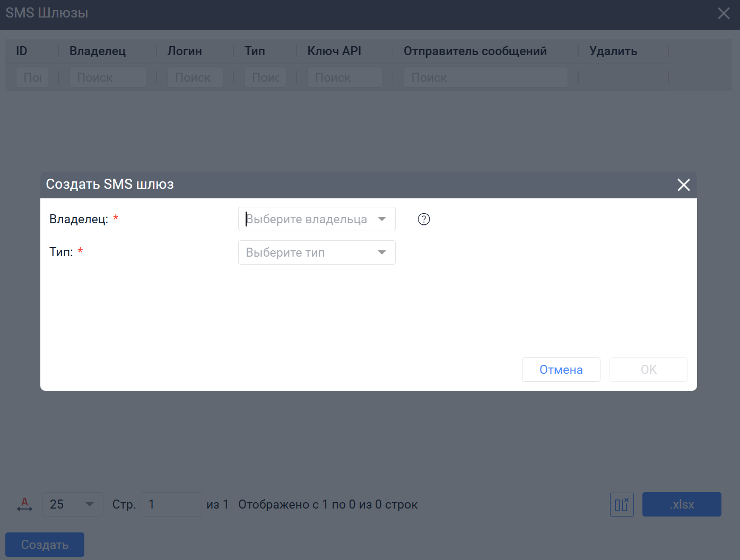Open the column visibility settings icon

pos(621,504)
